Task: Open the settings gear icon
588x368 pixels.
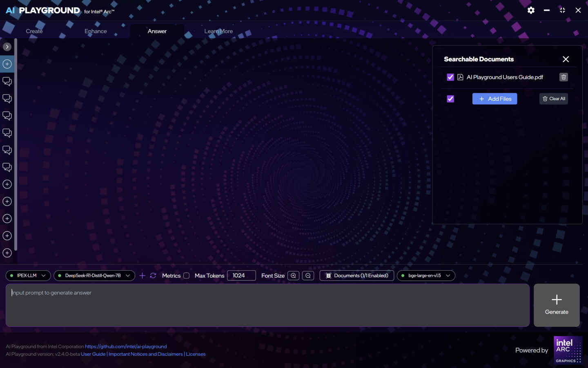Action: click(531, 10)
